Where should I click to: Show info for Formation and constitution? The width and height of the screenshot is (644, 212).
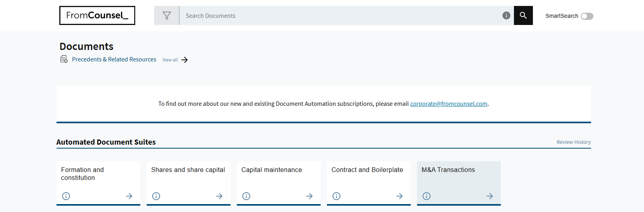(66, 196)
